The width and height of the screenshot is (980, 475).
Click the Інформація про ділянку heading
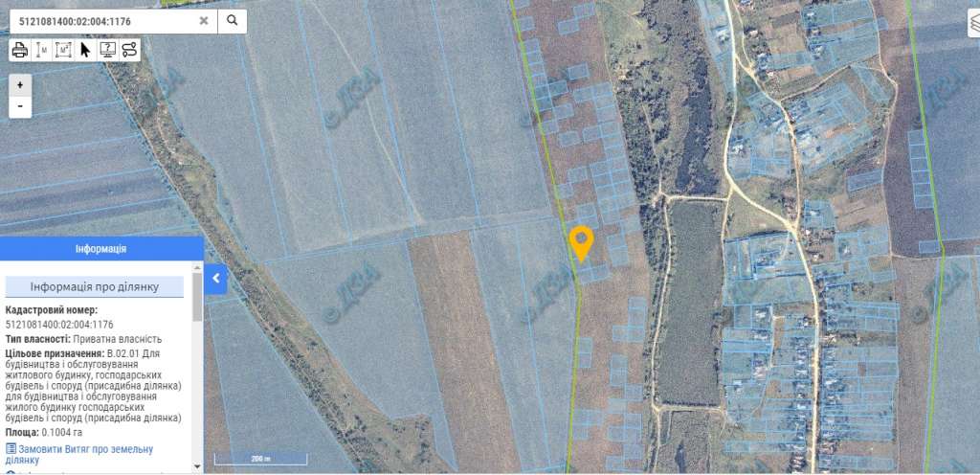(95, 287)
